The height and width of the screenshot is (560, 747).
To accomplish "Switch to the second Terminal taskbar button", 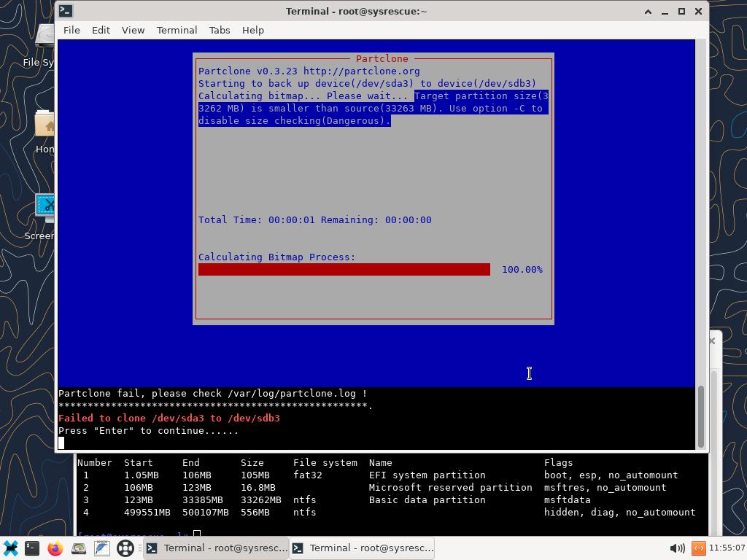I will [363, 548].
